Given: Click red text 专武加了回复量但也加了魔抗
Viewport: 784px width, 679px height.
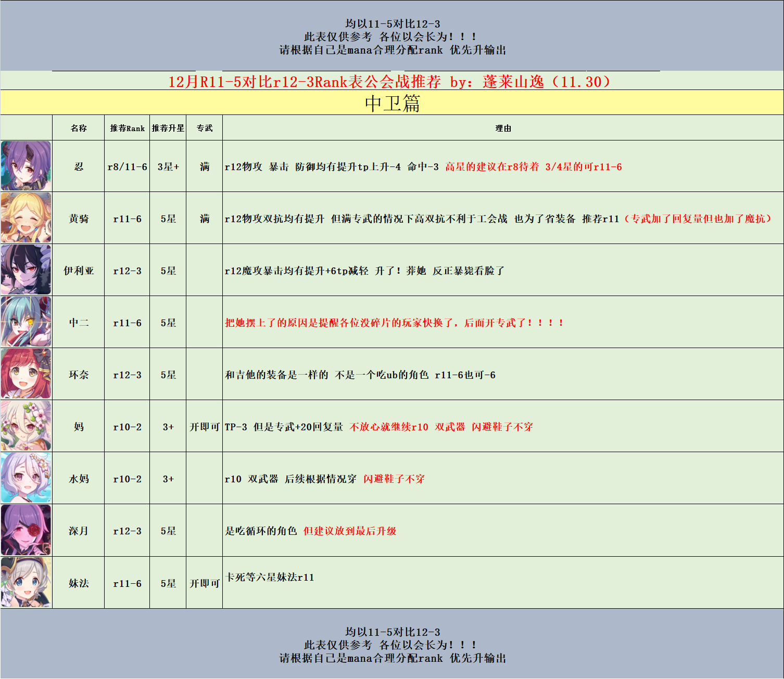Looking at the screenshot, I should (698, 219).
